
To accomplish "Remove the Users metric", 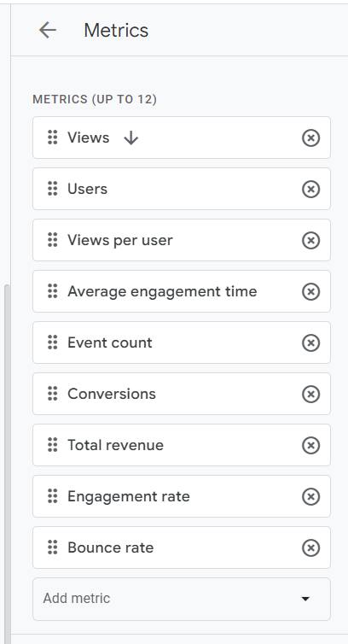I will (x=310, y=189).
